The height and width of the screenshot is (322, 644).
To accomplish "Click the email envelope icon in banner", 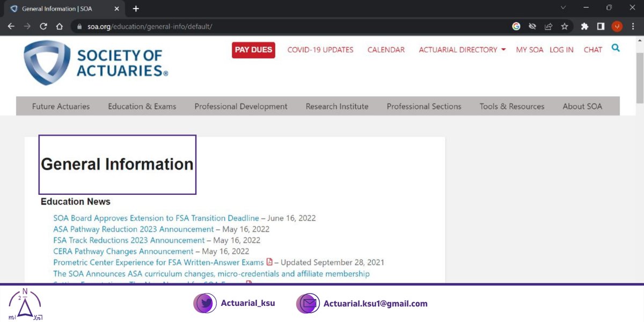I will tap(308, 303).
